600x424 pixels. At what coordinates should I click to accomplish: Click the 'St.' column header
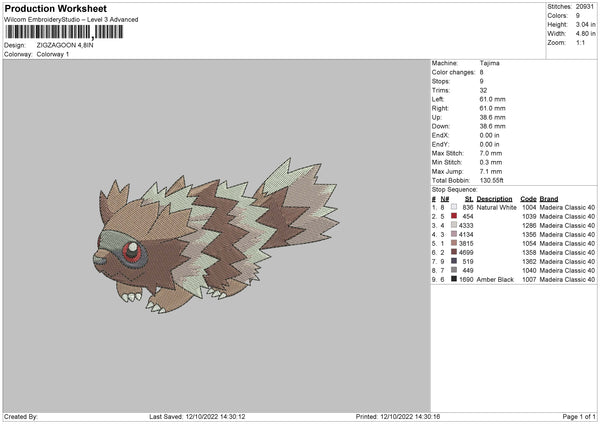click(469, 199)
